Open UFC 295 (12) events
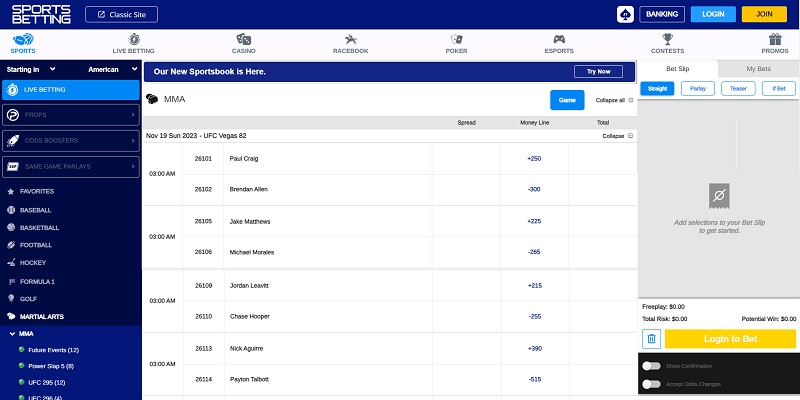The height and width of the screenshot is (400, 800). (x=47, y=383)
